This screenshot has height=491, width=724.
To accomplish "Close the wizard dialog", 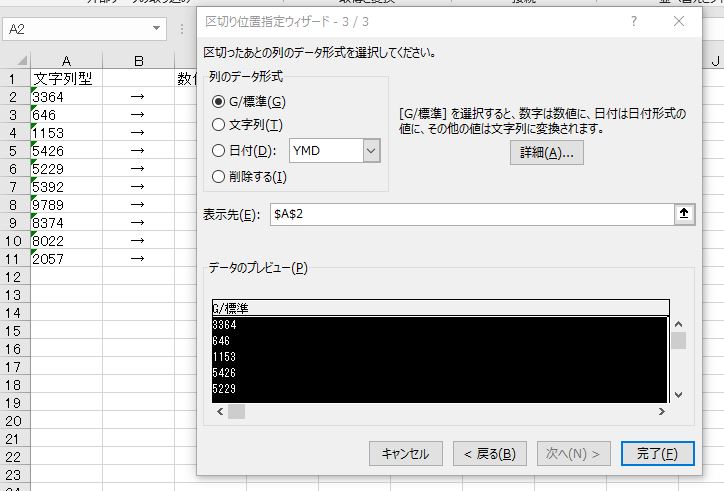I will click(x=679, y=21).
